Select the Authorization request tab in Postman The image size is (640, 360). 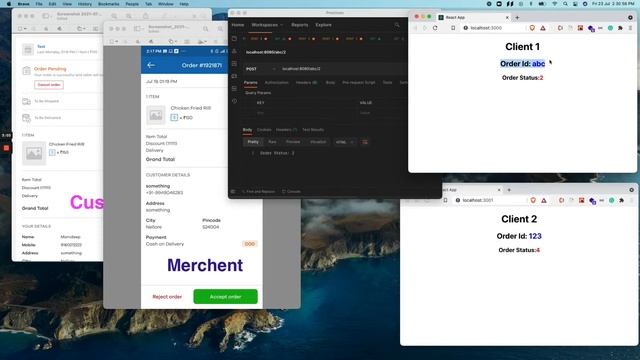[x=276, y=83]
